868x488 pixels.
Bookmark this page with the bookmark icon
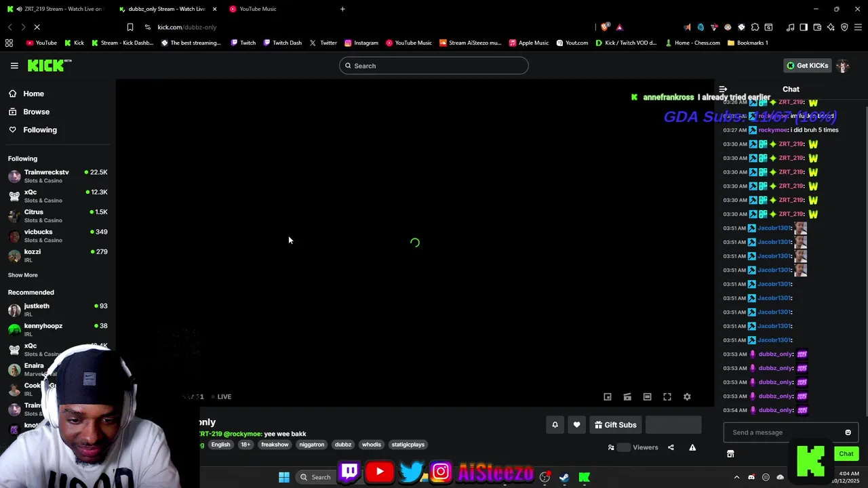pyautogui.click(x=130, y=27)
